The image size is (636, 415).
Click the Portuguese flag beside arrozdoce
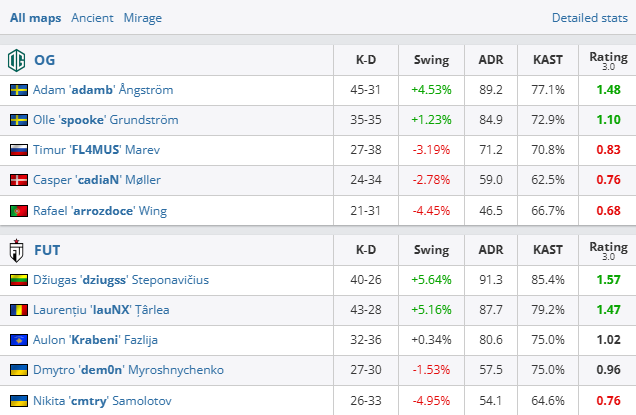pos(18,210)
